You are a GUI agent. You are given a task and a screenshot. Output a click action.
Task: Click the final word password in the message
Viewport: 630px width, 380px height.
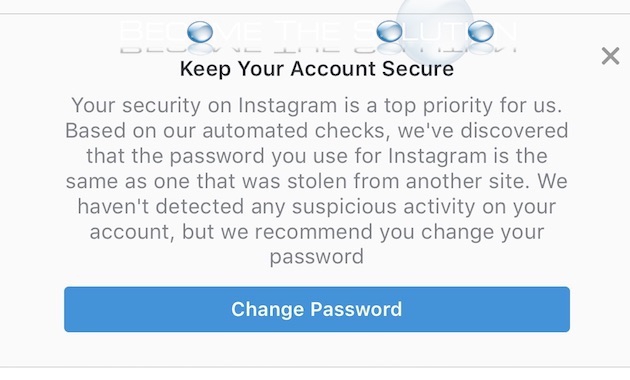(317, 257)
